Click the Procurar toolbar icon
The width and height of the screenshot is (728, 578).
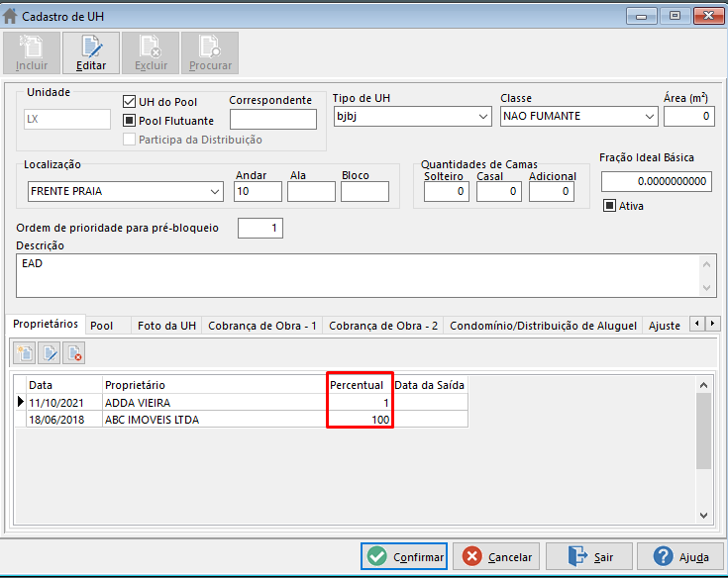pyautogui.click(x=210, y=52)
